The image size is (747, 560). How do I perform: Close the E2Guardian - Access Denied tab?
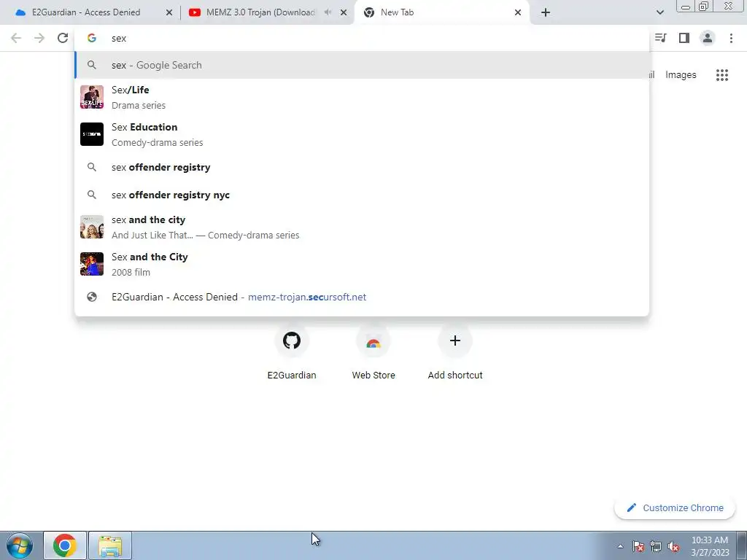tap(169, 12)
